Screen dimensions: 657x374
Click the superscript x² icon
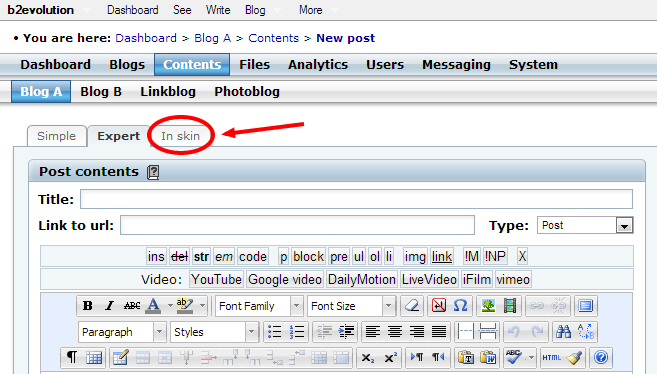(391, 358)
